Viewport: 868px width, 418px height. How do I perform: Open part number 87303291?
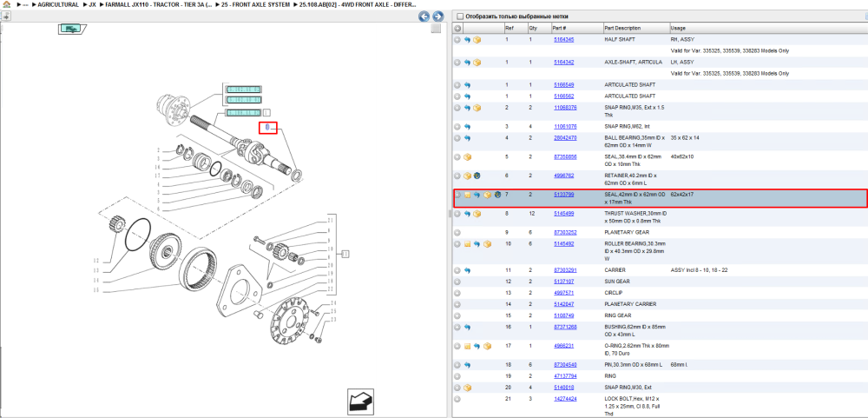pyautogui.click(x=565, y=270)
